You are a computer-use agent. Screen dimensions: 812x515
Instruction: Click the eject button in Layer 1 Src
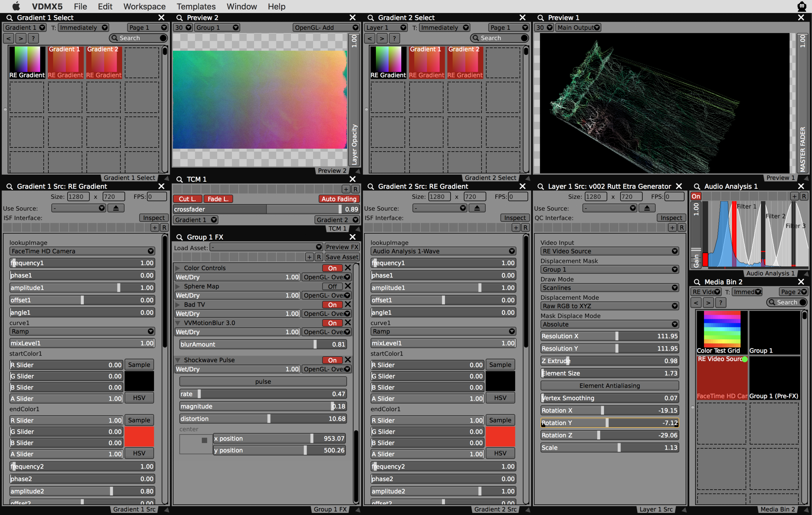[x=646, y=208]
